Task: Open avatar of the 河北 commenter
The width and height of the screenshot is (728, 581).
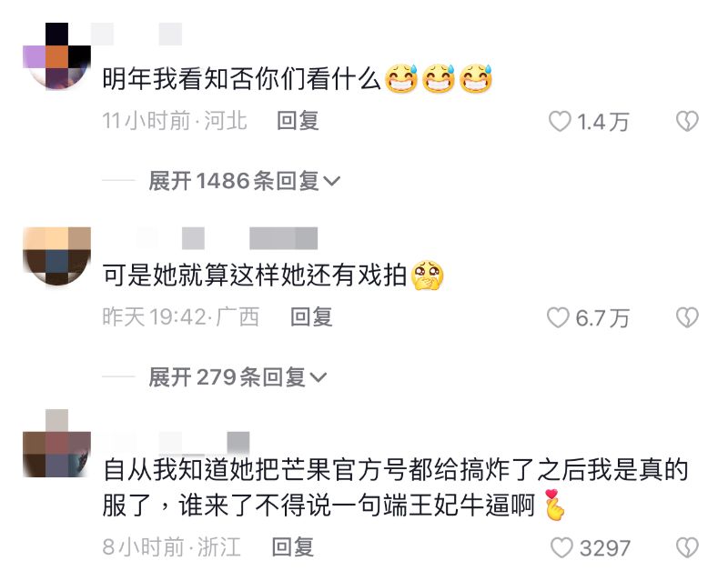Action: (56, 56)
